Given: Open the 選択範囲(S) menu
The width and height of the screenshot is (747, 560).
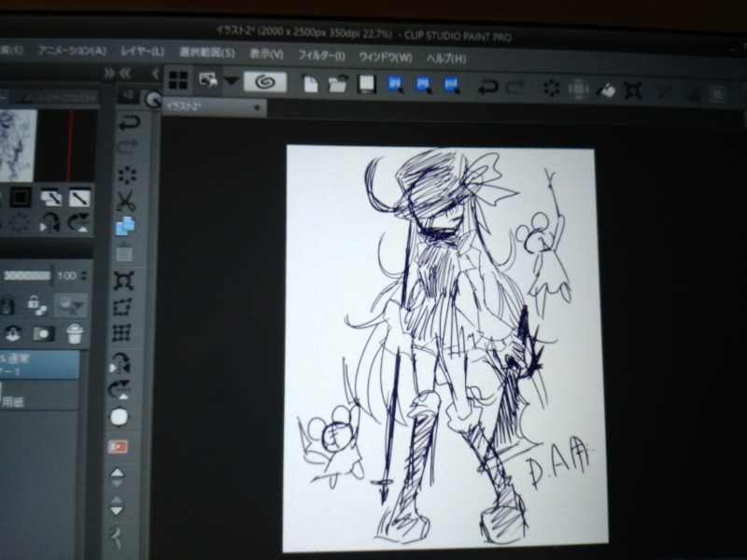Looking at the screenshot, I should [206, 52].
